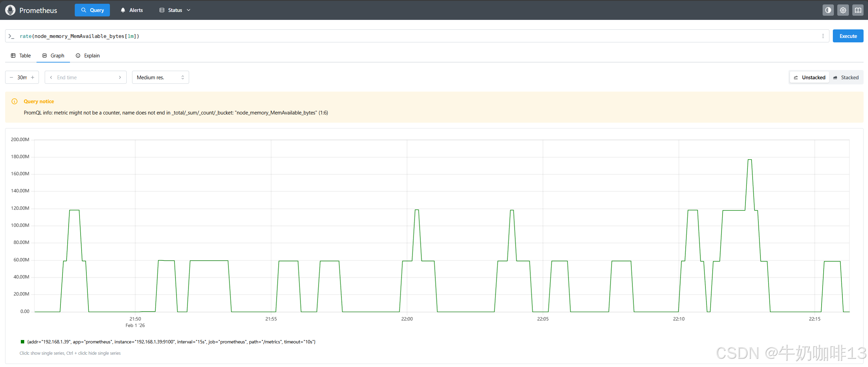Expand the Status dropdown menu
868x367 pixels.
pos(175,10)
